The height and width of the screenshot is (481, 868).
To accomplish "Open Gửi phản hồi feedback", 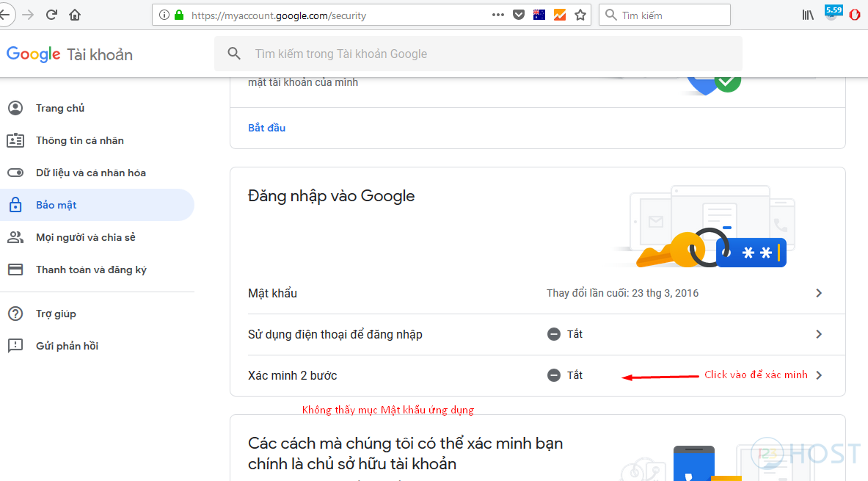I will tap(67, 346).
